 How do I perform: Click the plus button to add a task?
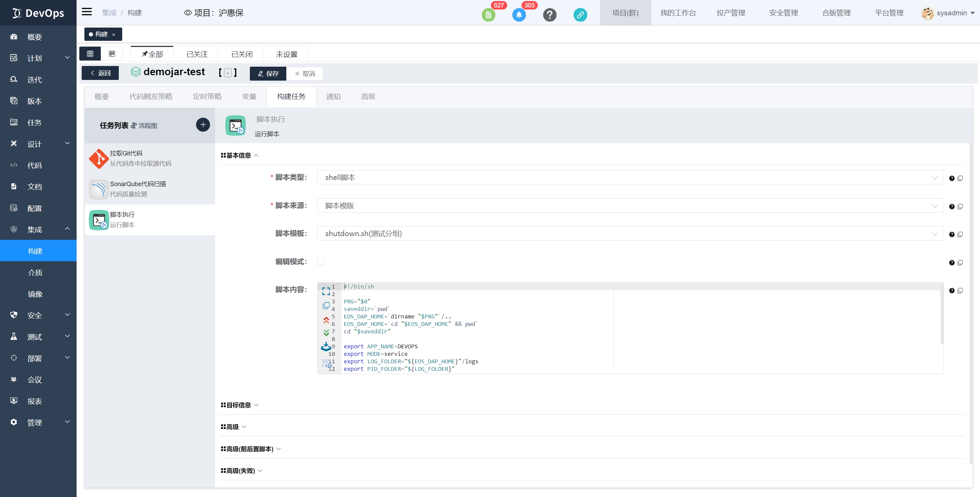203,125
